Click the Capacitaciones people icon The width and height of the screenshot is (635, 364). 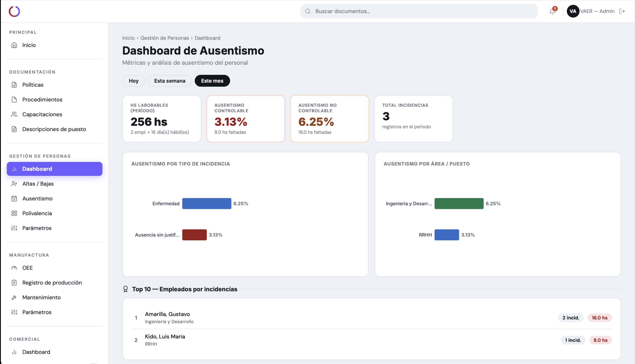[x=14, y=114]
